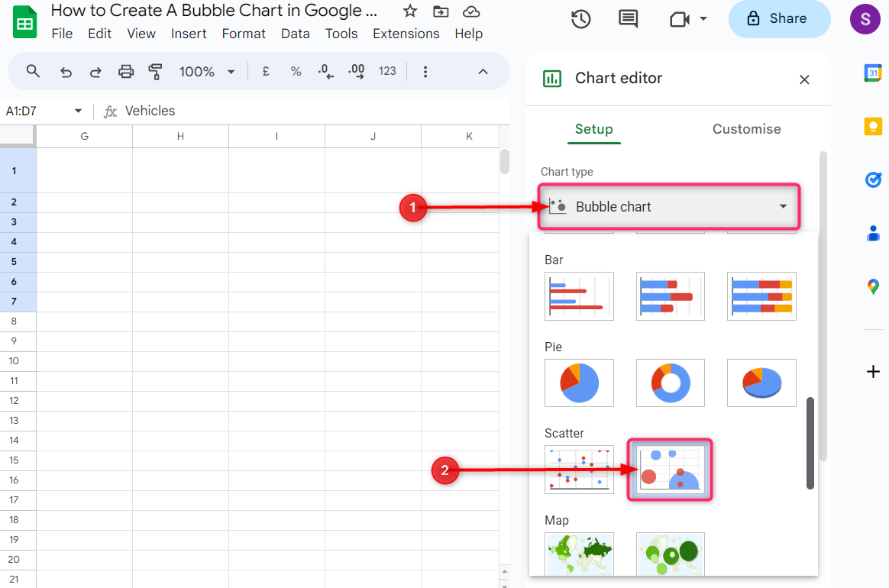Image resolution: width=889 pixels, height=588 pixels.
Task: Open version history clock icon
Action: tap(581, 19)
